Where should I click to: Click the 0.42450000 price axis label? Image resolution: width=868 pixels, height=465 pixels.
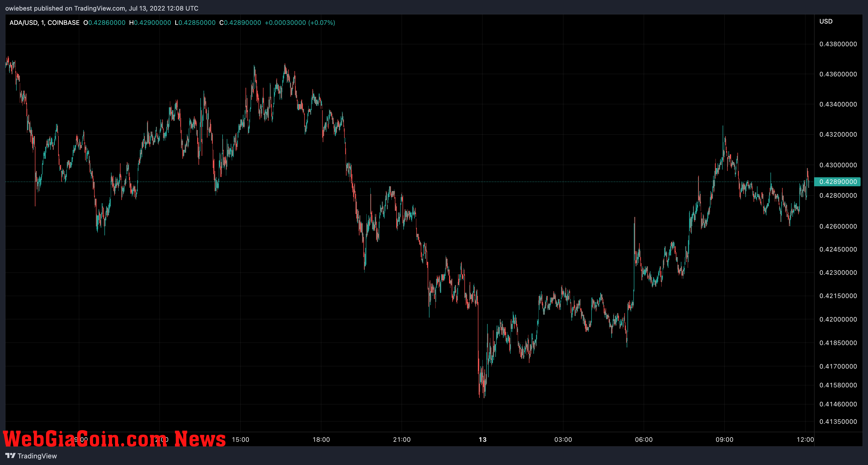838,249
